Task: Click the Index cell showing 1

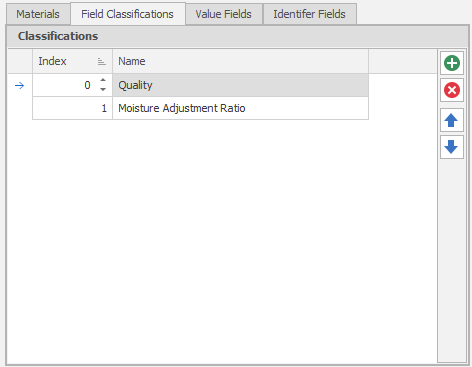Action: [72, 108]
